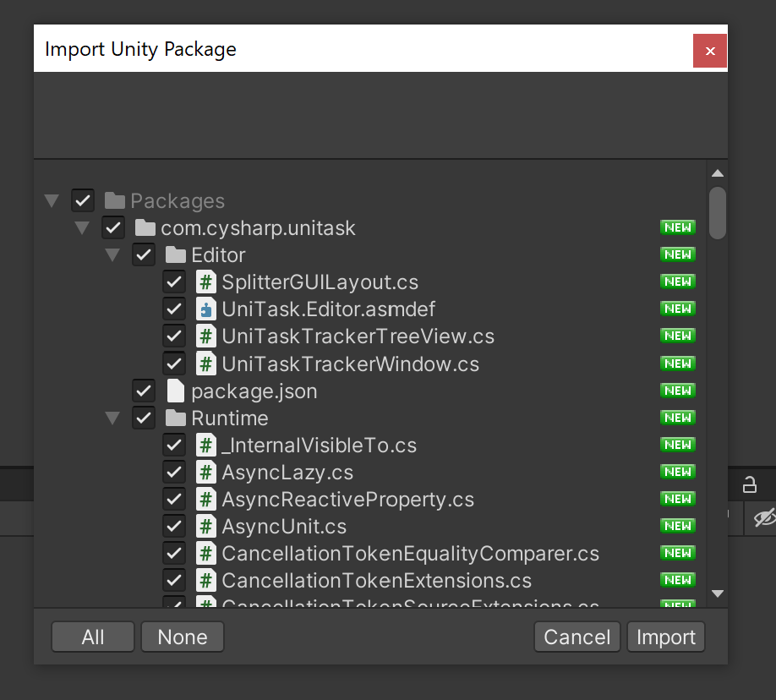
Task: Uncheck the Packages root checkbox
Action: click(x=82, y=200)
